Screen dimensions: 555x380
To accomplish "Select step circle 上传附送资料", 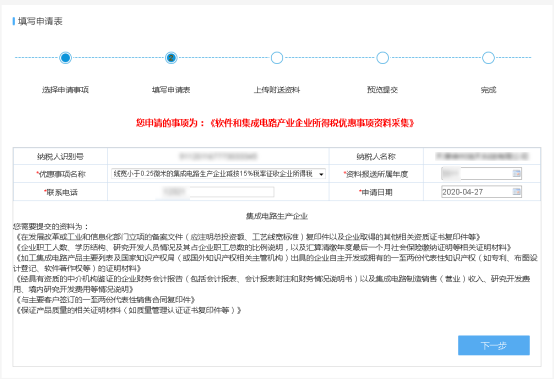I will tap(277, 58).
